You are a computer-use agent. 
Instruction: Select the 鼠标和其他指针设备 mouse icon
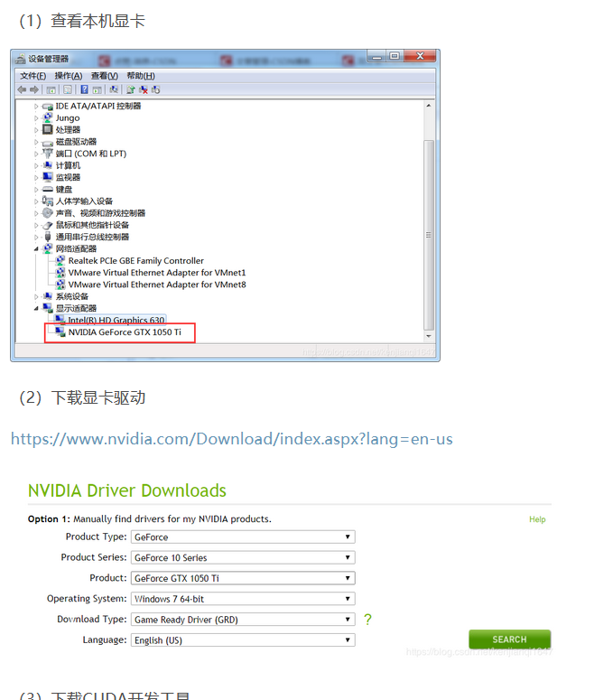[x=48, y=225]
